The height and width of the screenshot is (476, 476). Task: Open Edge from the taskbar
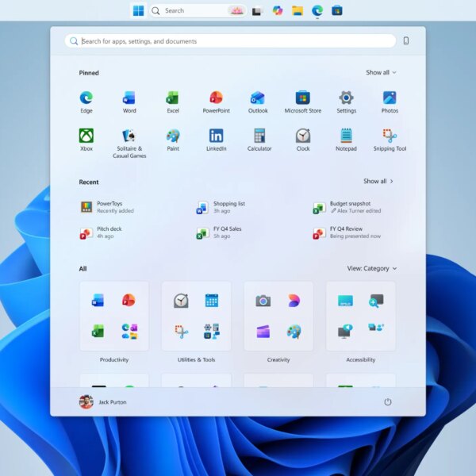(317, 10)
